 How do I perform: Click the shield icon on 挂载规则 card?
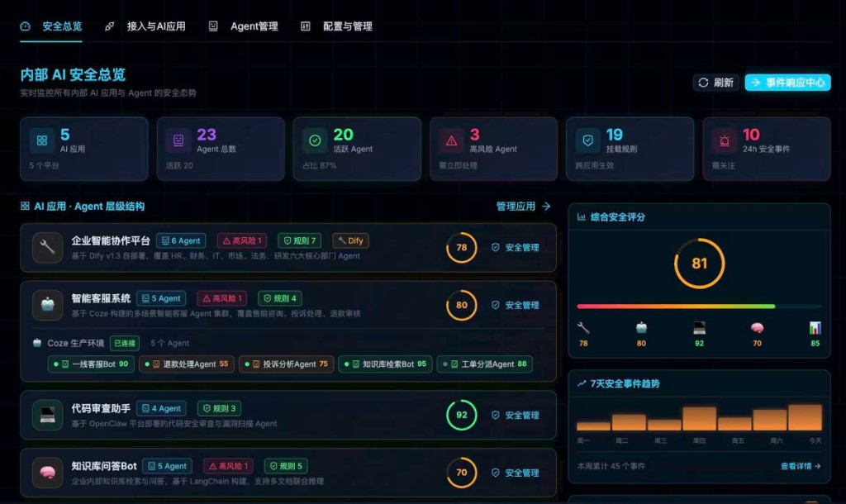point(587,140)
